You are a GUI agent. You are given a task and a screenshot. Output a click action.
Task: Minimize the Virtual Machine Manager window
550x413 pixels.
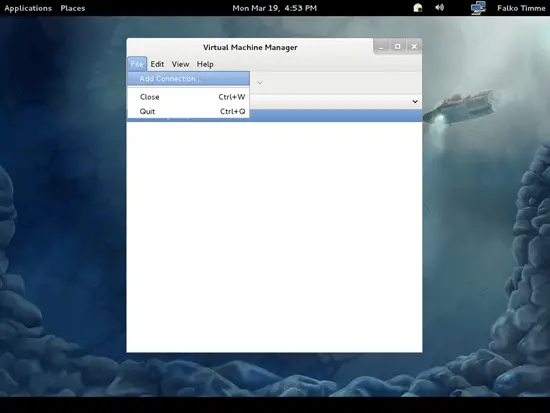381,47
